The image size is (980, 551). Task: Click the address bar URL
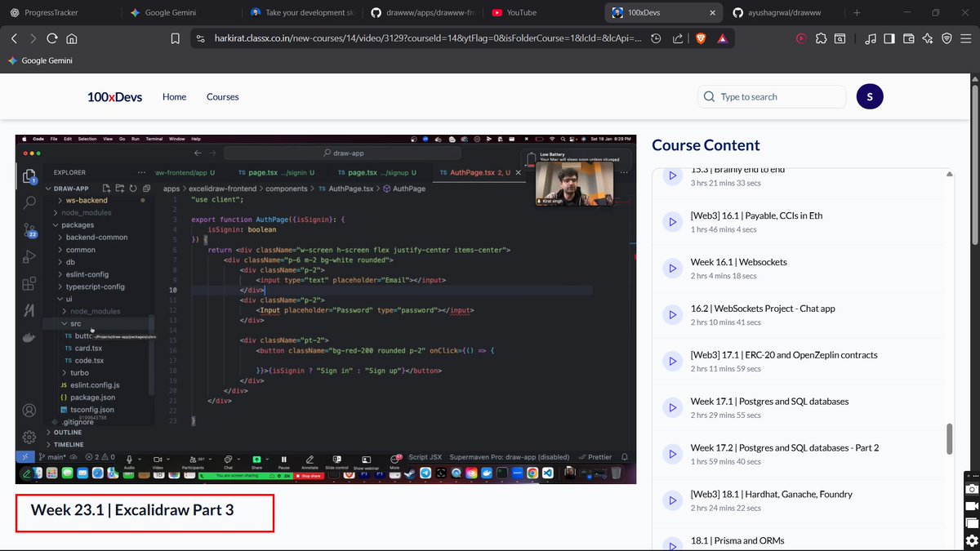click(428, 38)
